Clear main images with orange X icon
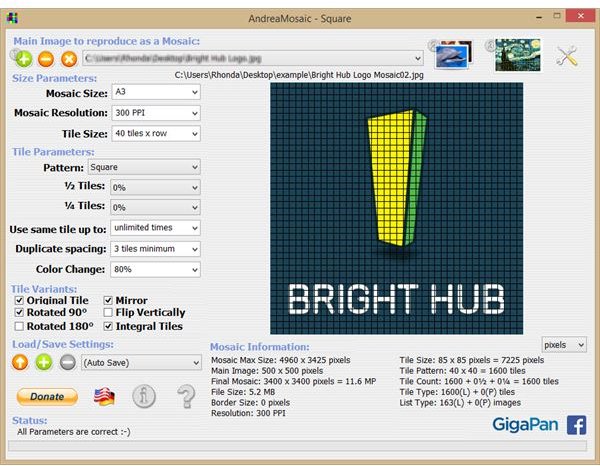This screenshot has height=466, width=600. click(69, 59)
